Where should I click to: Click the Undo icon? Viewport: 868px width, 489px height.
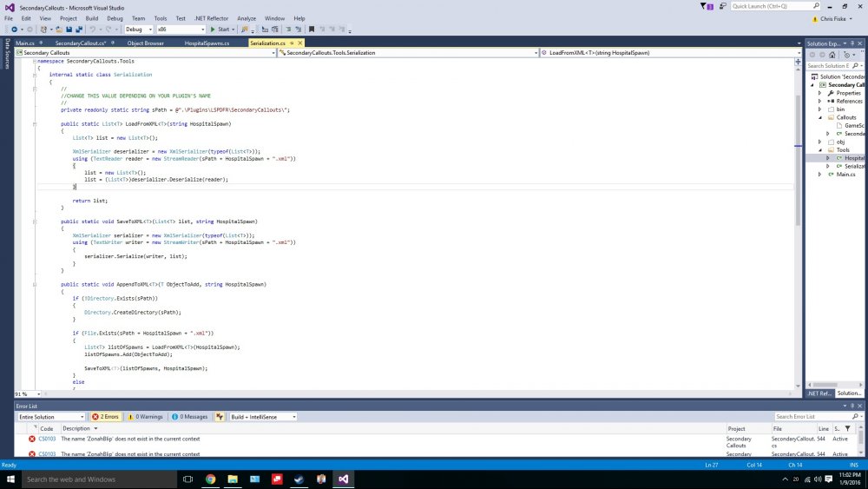[93, 30]
